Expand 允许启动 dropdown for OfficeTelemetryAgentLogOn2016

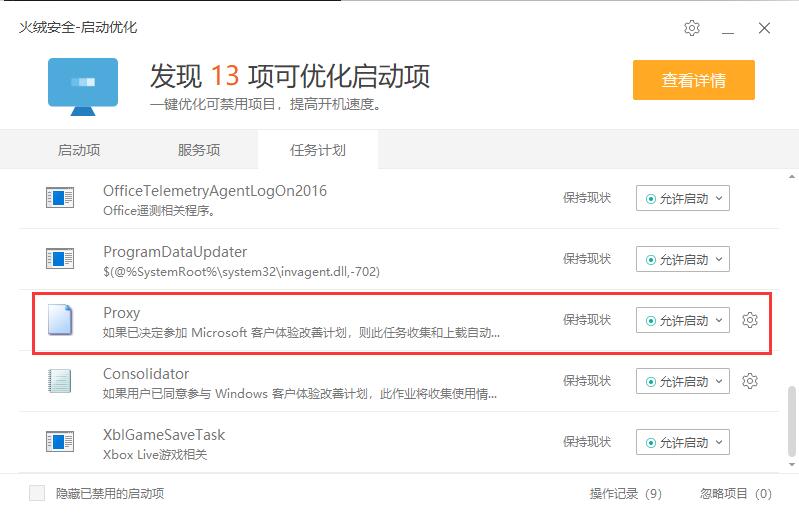point(682,198)
